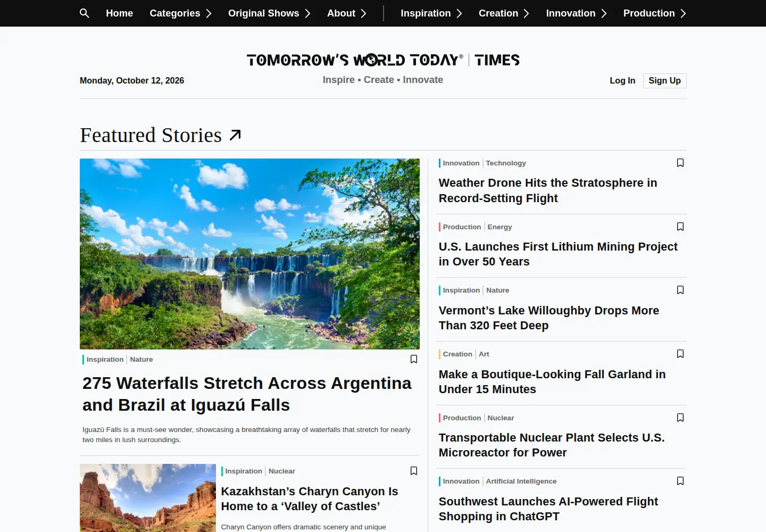Click Creation tag on Fall Garland story
Viewport: 766px width, 532px height.
click(x=457, y=354)
